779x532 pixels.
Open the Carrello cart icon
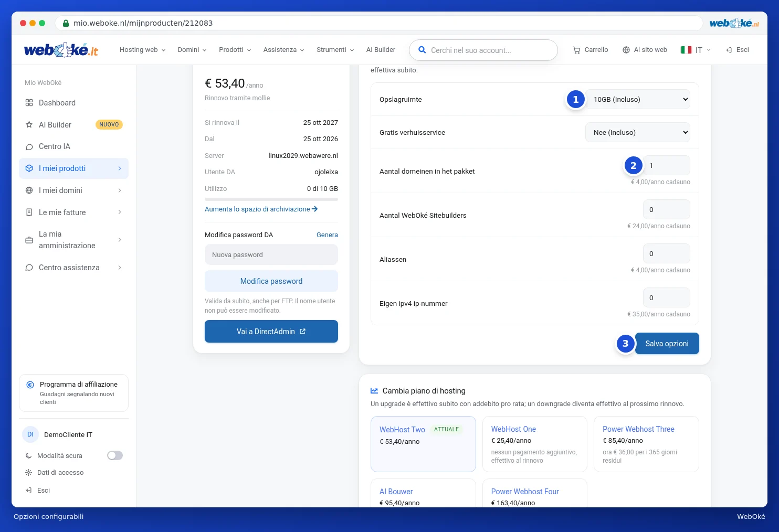click(x=576, y=50)
